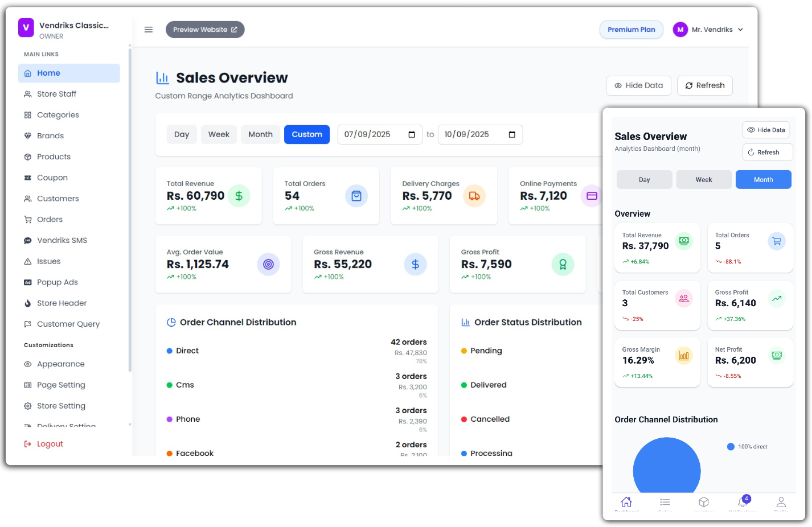Select the Profile icon in the bottom bar
This screenshot has width=812, height=527.
pos(781,503)
